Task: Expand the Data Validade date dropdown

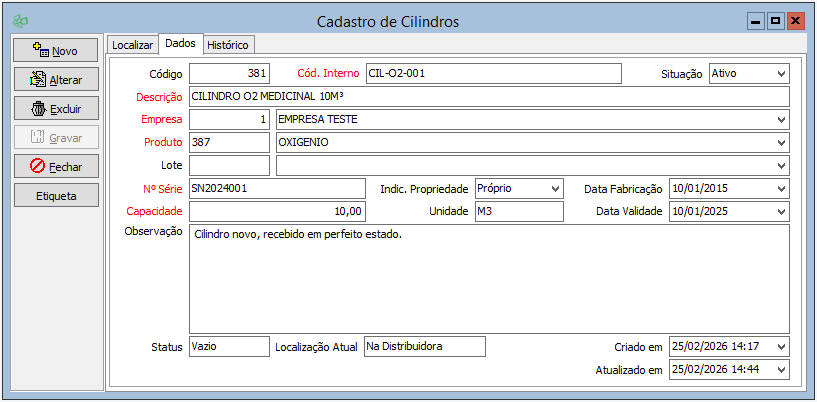Action: [x=780, y=211]
